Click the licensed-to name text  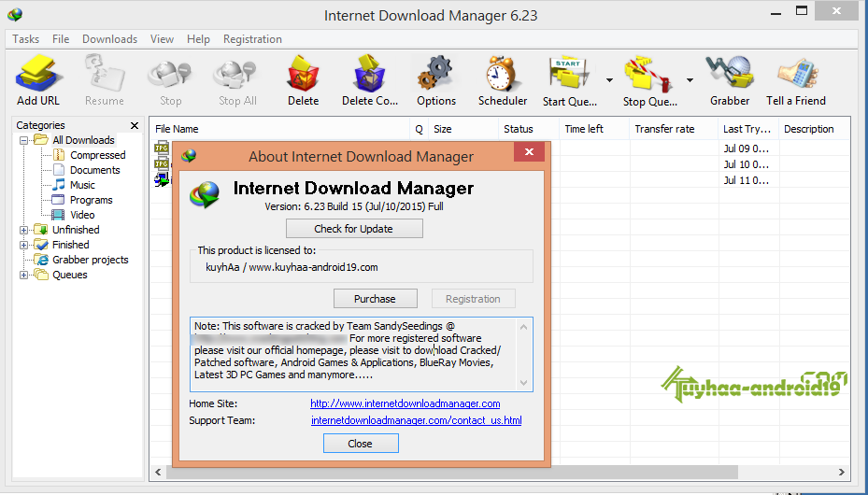tap(292, 267)
